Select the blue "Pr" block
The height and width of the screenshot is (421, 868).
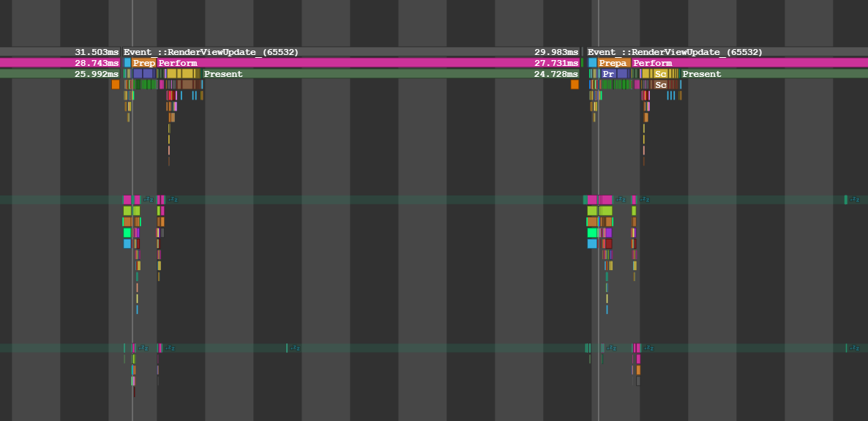608,74
